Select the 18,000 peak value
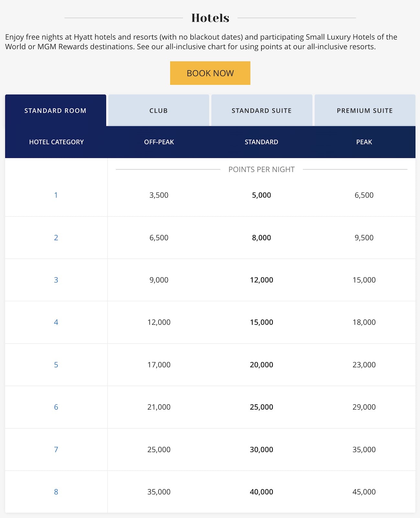Screen dimensions: 420x518 [364, 322]
